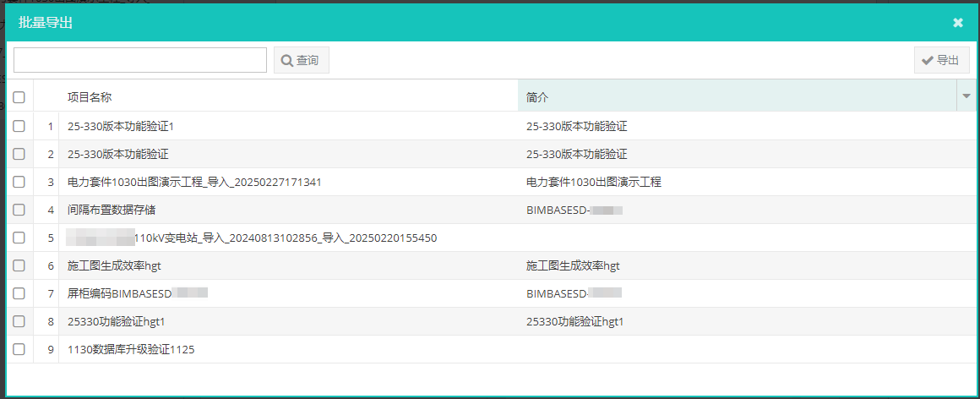Select the 110kV变电站_导入 project name
The width and height of the screenshot is (980, 399).
coord(251,238)
